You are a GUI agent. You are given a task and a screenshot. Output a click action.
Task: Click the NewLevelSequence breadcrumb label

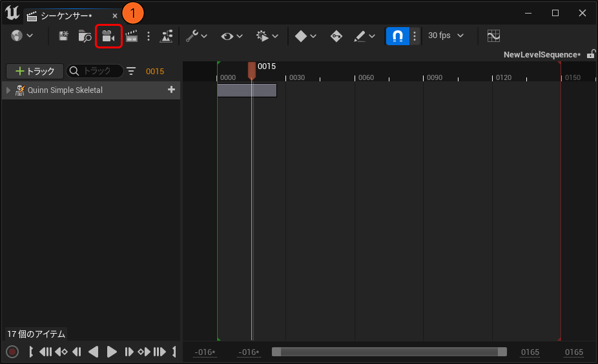pos(541,55)
